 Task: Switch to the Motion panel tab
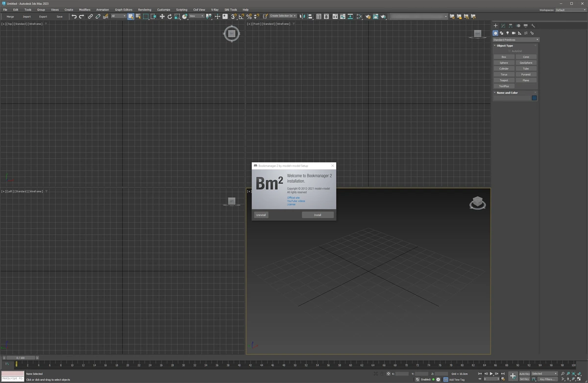tap(518, 25)
